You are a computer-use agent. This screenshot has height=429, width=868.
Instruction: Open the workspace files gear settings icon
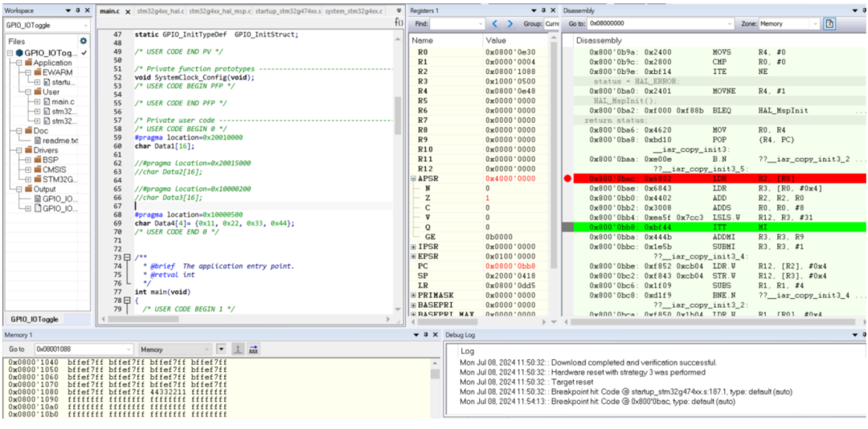[x=84, y=41]
